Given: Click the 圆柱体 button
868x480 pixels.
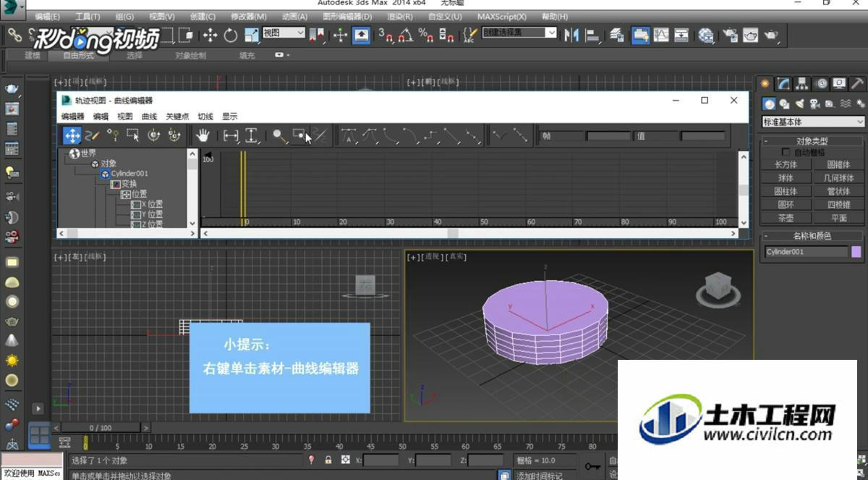Looking at the screenshot, I should point(786,191).
